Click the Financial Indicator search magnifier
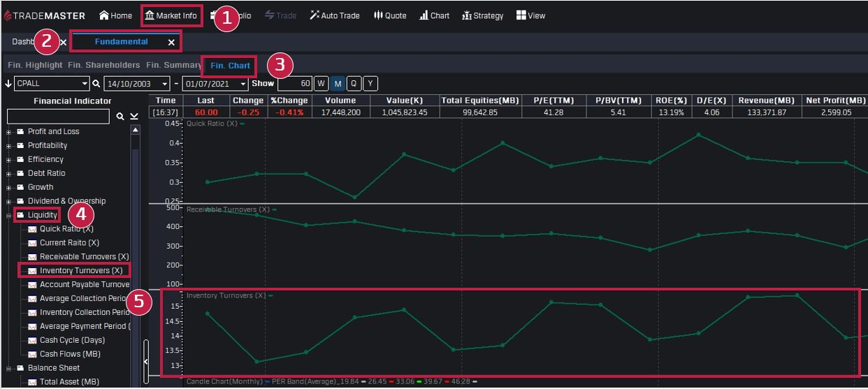The width and height of the screenshot is (868, 389). 120,117
